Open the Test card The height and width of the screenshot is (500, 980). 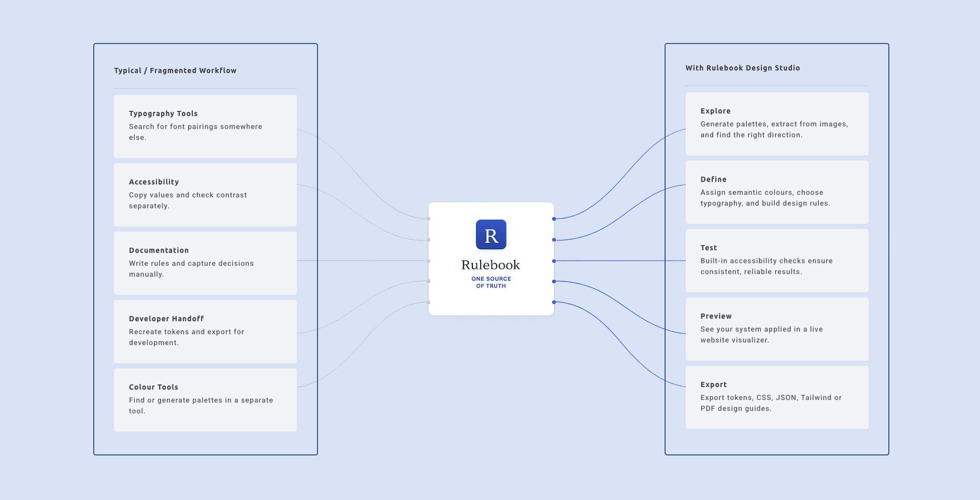click(x=777, y=261)
